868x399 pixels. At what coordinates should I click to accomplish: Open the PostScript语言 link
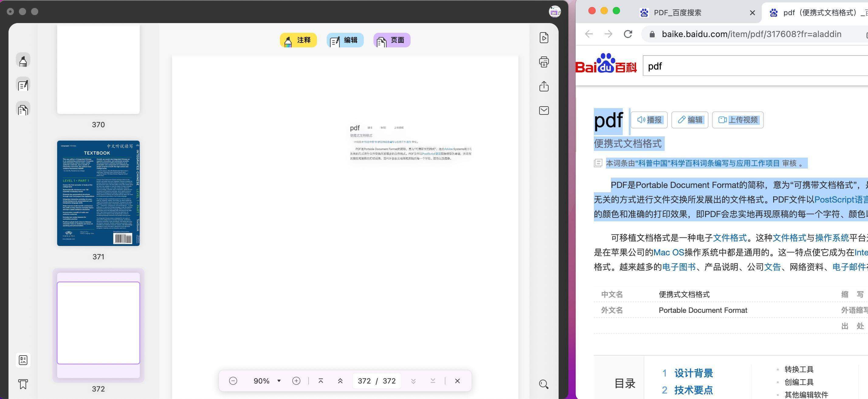click(x=841, y=200)
